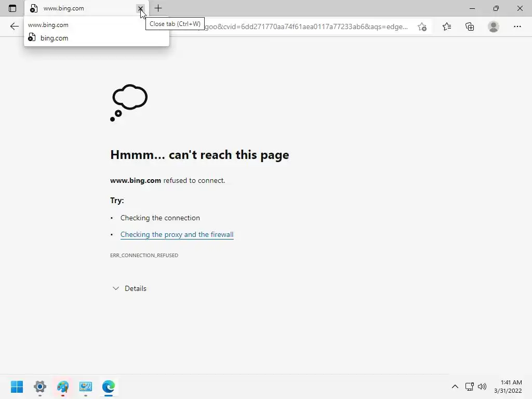The width and height of the screenshot is (532, 399).
Task: Go back to the previous page
Action: pos(14,26)
